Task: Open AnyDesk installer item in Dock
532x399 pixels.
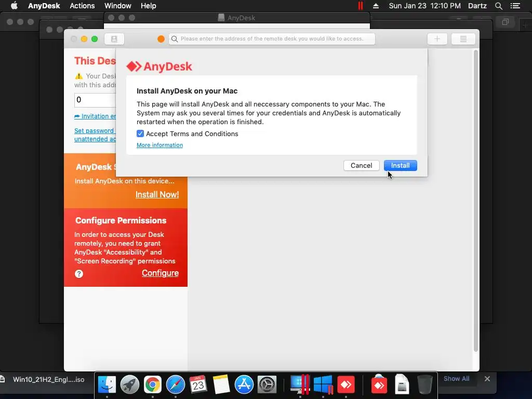Action: (x=379, y=384)
